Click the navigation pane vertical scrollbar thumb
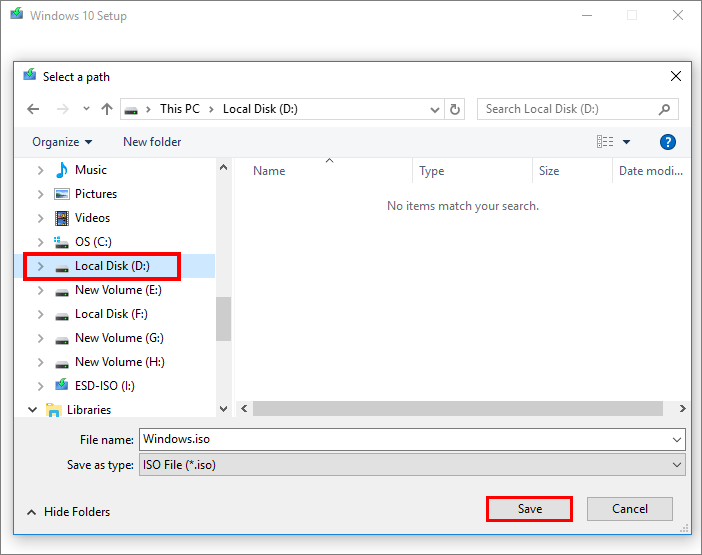The width and height of the screenshot is (702, 555). [223, 319]
